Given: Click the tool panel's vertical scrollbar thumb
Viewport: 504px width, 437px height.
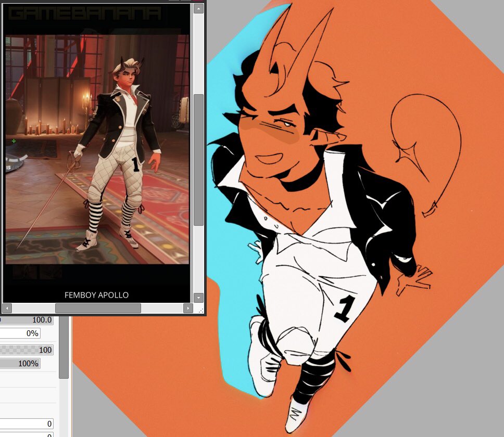Looking at the screenshot, I should point(64,347).
